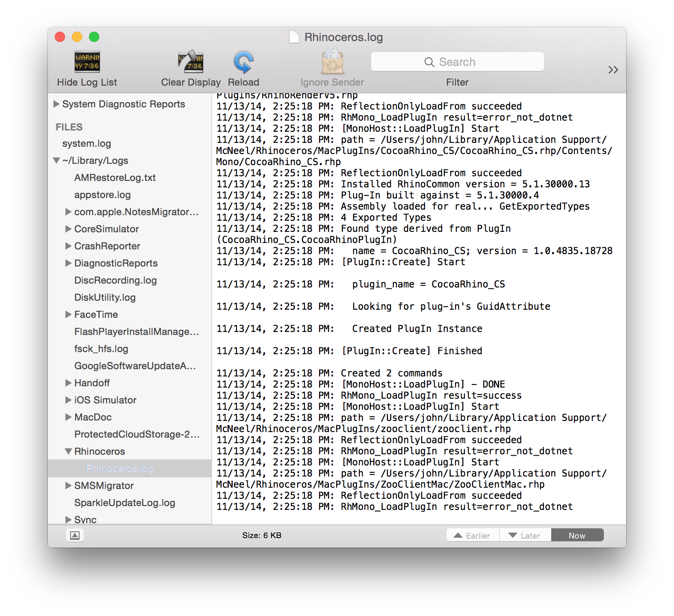Expand the CoreSimulator folder
The height and width of the screenshot is (616, 674).
[68, 229]
